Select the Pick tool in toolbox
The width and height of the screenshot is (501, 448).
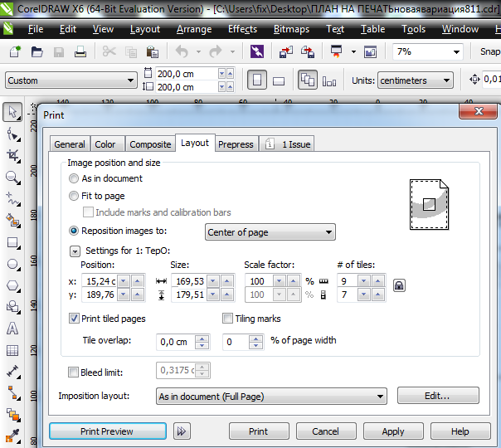pyautogui.click(x=12, y=112)
